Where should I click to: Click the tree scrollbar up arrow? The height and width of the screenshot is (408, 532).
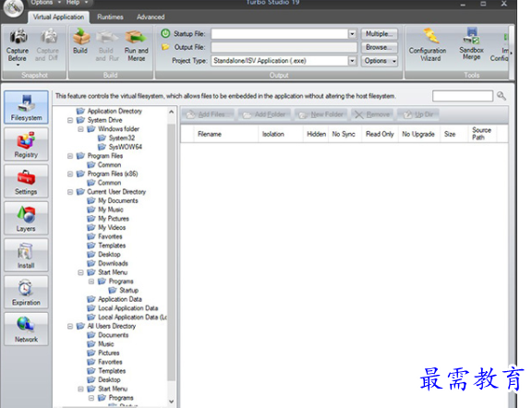point(172,112)
